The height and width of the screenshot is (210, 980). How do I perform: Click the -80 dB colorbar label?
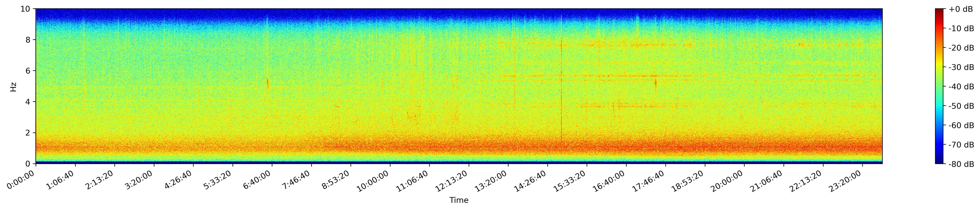pos(961,164)
